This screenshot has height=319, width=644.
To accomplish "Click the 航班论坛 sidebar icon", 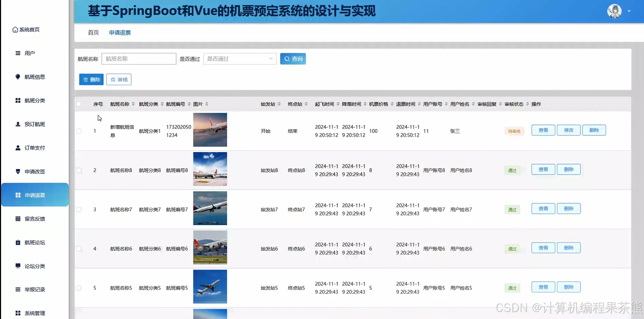I will tap(18, 243).
